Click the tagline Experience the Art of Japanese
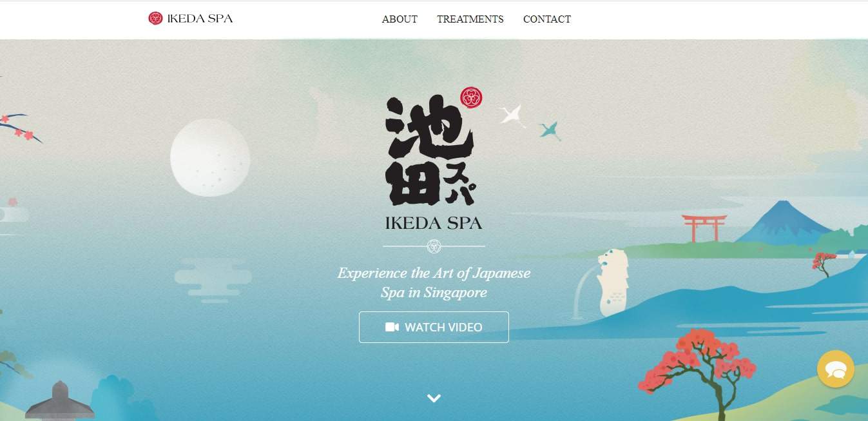This screenshot has height=421, width=868. pyautogui.click(x=434, y=273)
